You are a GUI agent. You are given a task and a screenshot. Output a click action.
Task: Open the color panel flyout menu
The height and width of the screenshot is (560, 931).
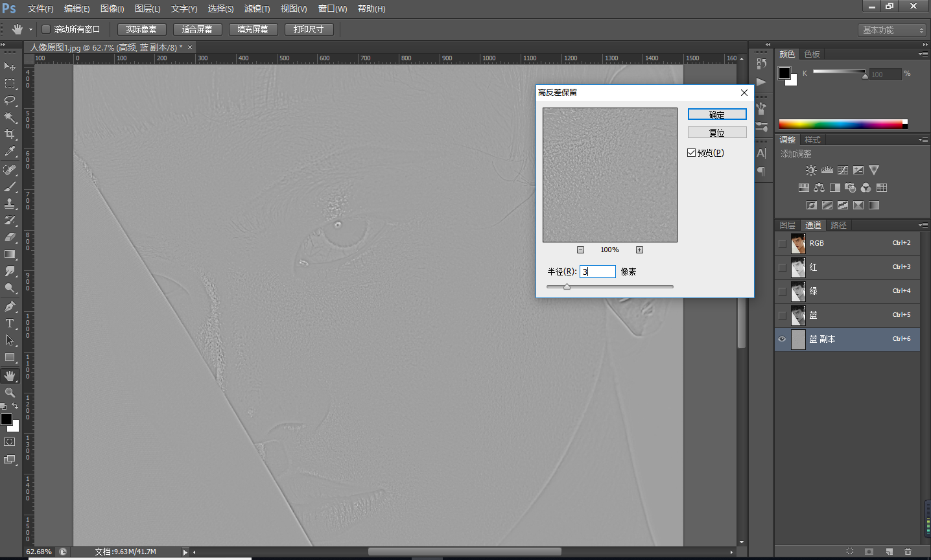tap(923, 54)
